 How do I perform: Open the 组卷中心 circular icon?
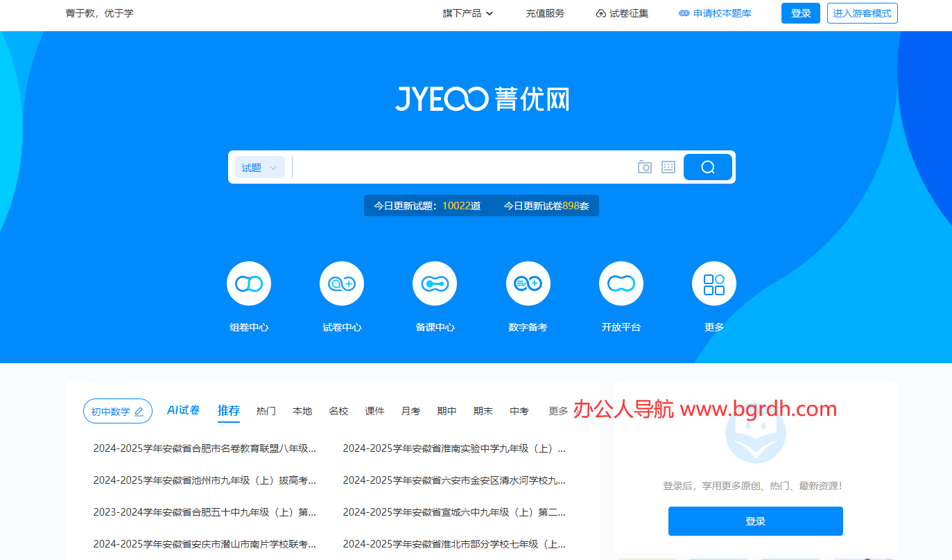tap(249, 283)
